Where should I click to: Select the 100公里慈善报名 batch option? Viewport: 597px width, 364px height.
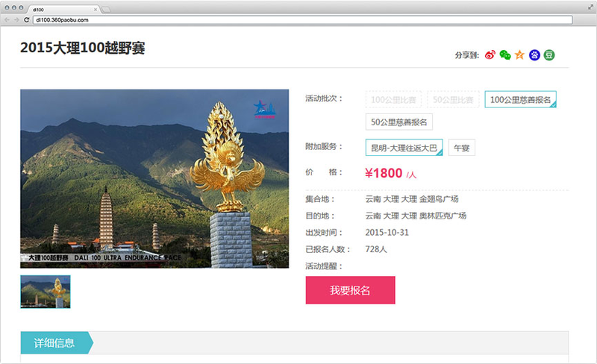coord(520,100)
